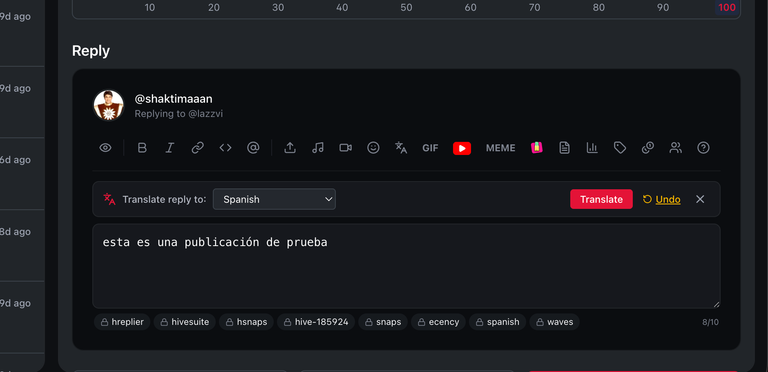768x372 pixels.
Task: Add a mention with @ icon
Action: point(253,148)
